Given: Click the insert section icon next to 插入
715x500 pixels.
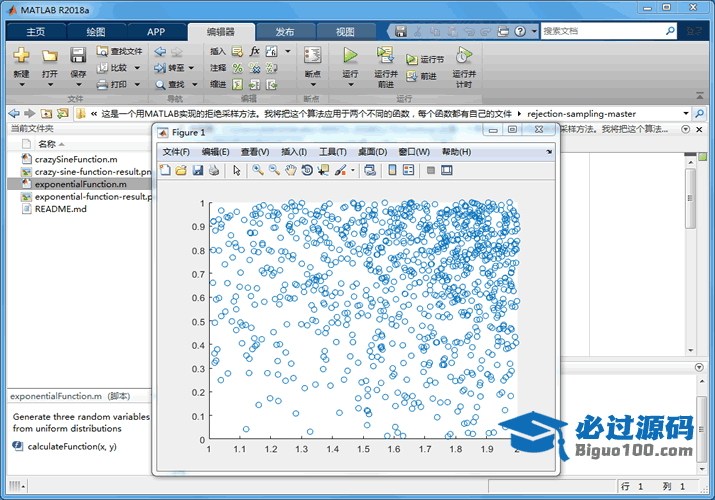Looking at the screenshot, I should [x=237, y=52].
